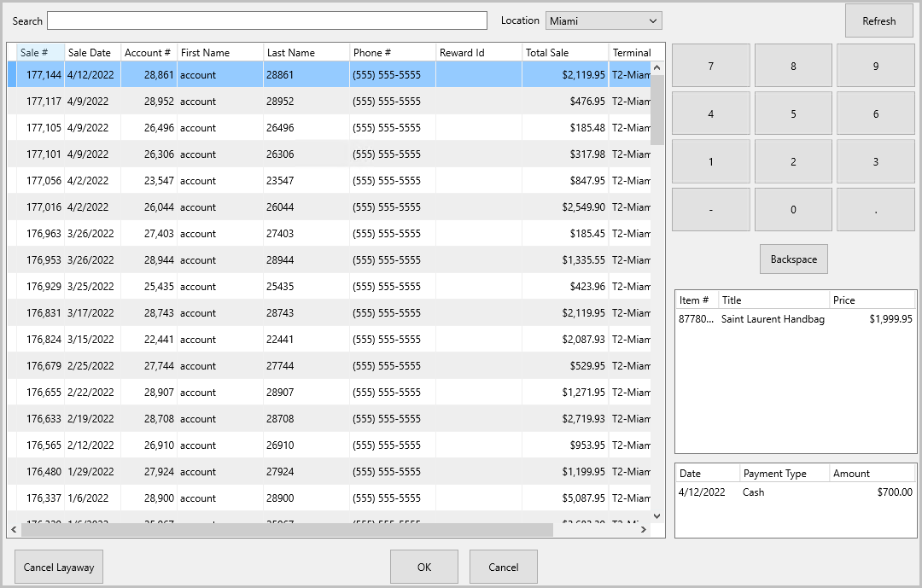This screenshot has height=588, width=922.
Task: Click the Backspace button
Action: click(794, 259)
